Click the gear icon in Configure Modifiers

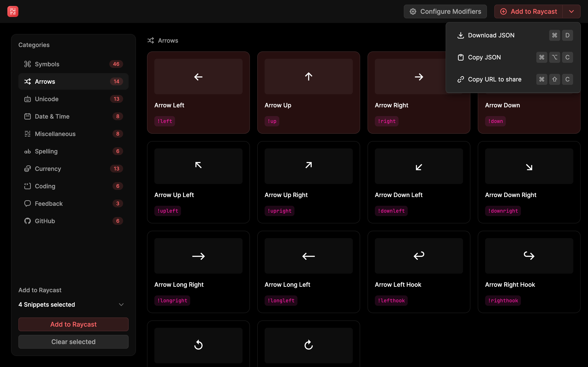pyautogui.click(x=413, y=11)
